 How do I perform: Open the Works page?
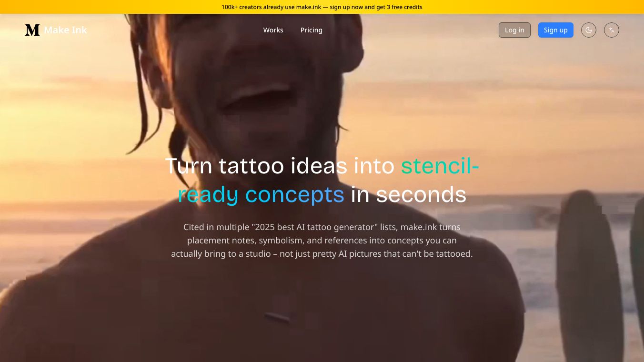coord(273,30)
